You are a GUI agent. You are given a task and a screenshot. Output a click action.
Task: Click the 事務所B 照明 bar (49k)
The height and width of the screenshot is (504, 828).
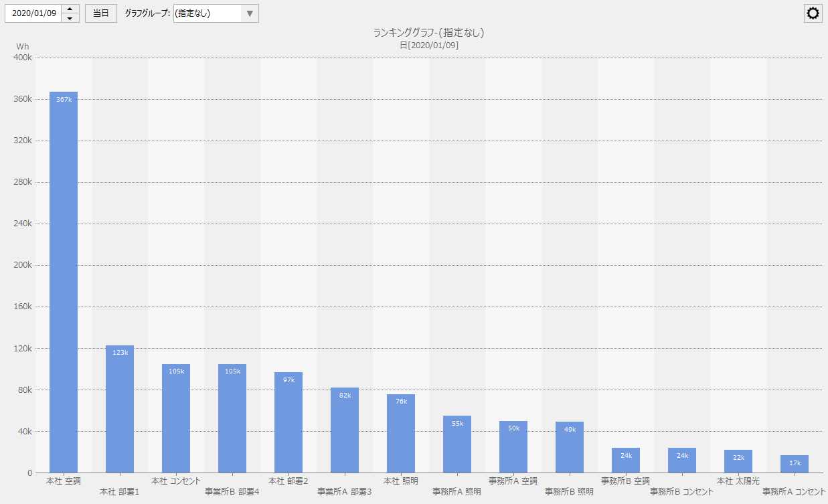tap(570, 446)
